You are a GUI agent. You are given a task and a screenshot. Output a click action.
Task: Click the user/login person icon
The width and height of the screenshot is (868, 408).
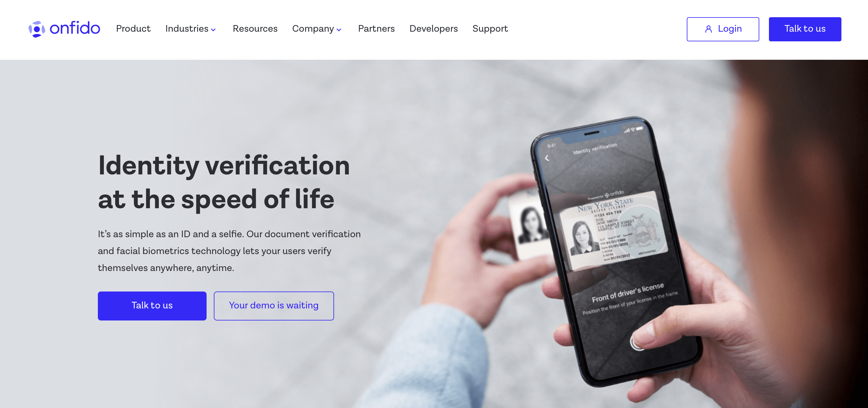pyautogui.click(x=708, y=29)
